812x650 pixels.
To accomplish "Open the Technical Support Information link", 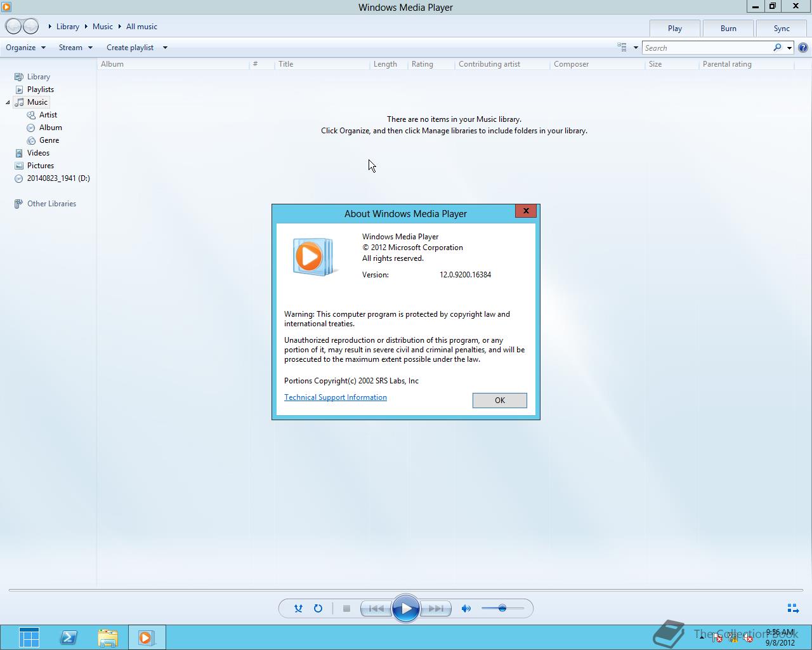I will click(336, 397).
